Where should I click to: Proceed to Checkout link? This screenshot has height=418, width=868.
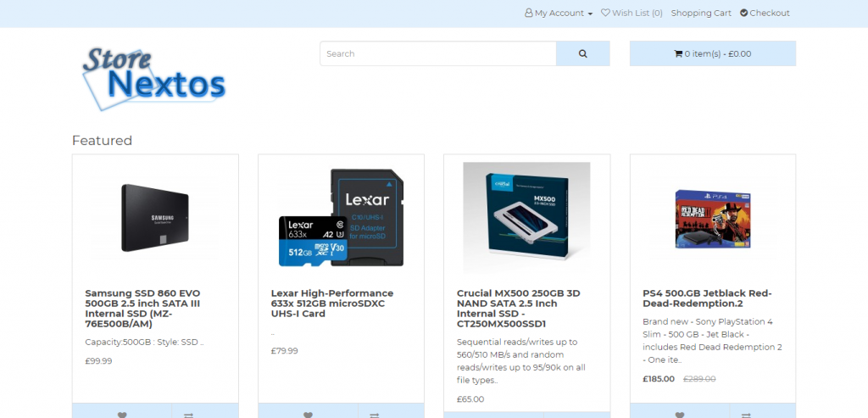[765, 13]
